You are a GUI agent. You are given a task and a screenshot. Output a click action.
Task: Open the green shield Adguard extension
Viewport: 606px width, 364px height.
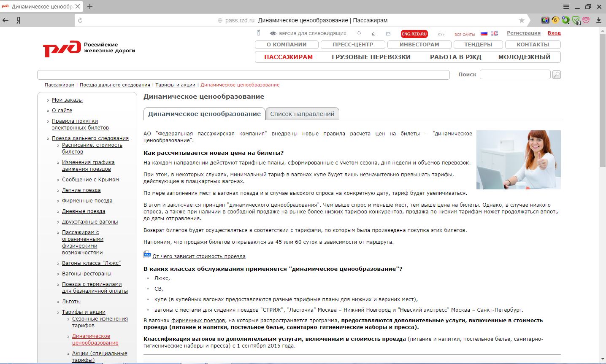pyautogui.click(x=576, y=20)
